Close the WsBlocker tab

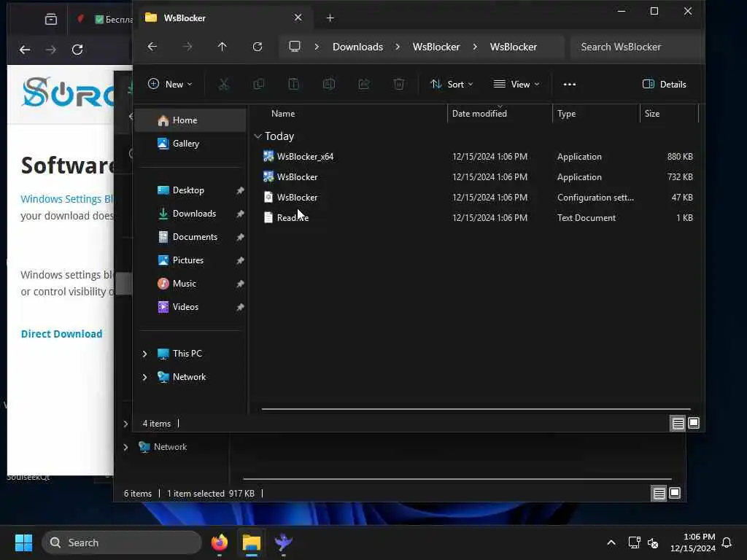(x=298, y=17)
